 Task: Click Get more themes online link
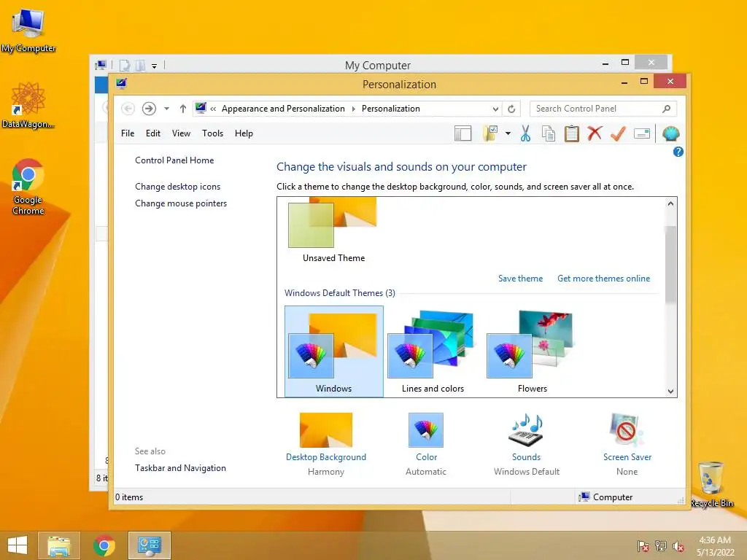[x=603, y=279]
